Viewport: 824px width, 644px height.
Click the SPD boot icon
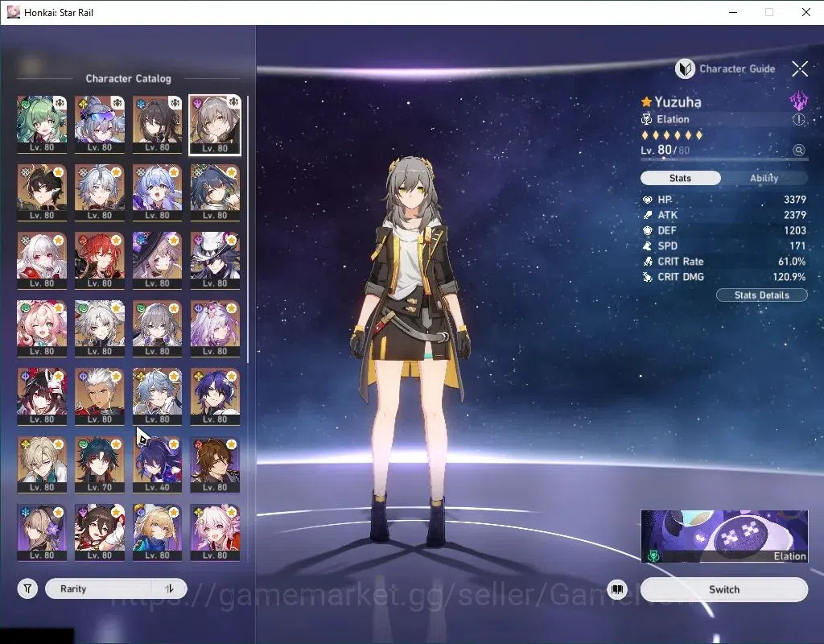[648, 246]
